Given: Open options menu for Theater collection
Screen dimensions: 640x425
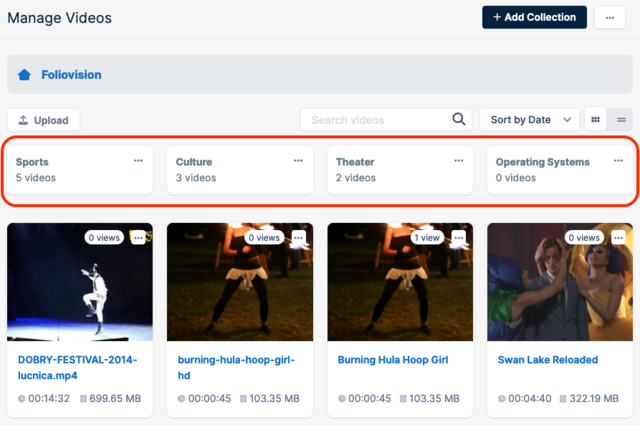Looking at the screenshot, I should tap(459, 160).
